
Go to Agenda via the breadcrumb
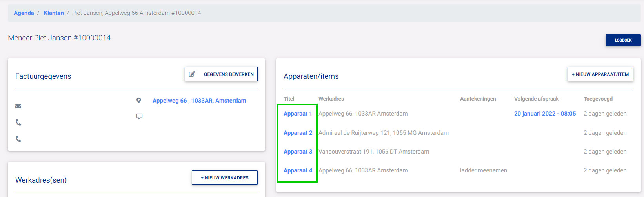tap(24, 13)
